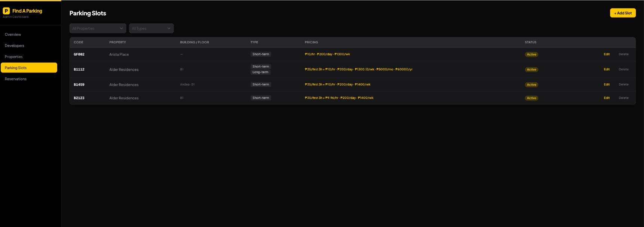The image size is (644, 227).
Task: Click the GF002 pricing text
Action: [327, 54]
